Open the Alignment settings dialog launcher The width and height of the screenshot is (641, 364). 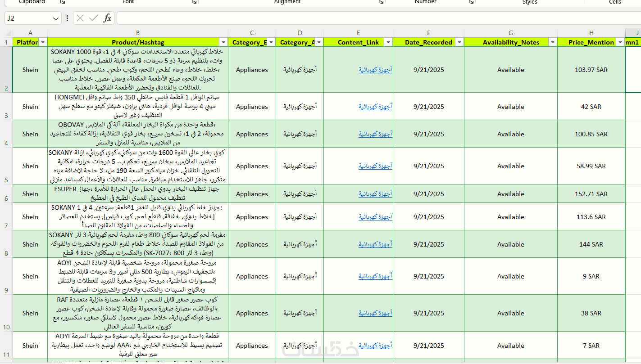381,2
